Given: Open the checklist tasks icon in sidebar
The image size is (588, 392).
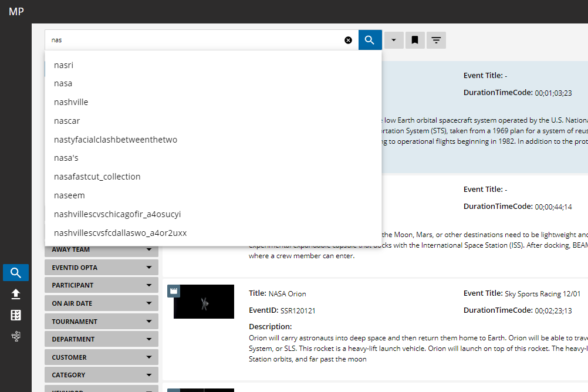Looking at the screenshot, I should 16,315.
